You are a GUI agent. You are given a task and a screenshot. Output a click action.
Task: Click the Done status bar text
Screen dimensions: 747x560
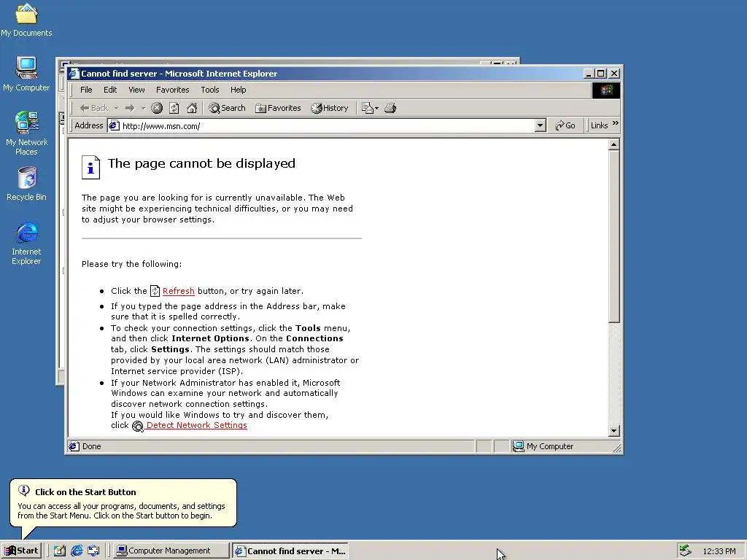point(91,446)
